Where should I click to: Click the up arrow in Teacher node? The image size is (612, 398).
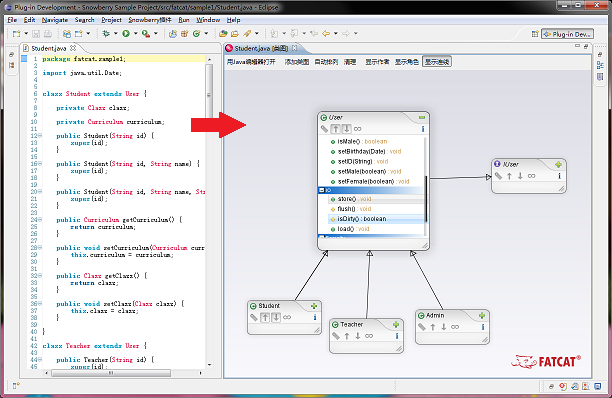tap(347, 336)
